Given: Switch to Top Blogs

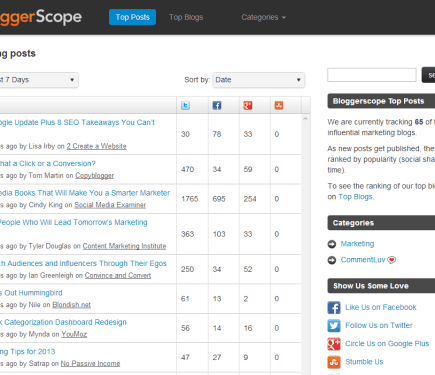Looking at the screenshot, I should click(186, 17).
